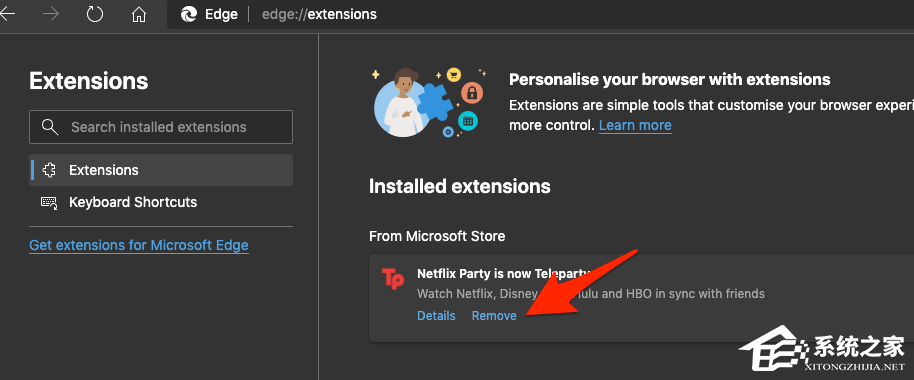The height and width of the screenshot is (380, 914).
Task: Click the Netflix Party is now Teleparty title
Action: pos(504,273)
